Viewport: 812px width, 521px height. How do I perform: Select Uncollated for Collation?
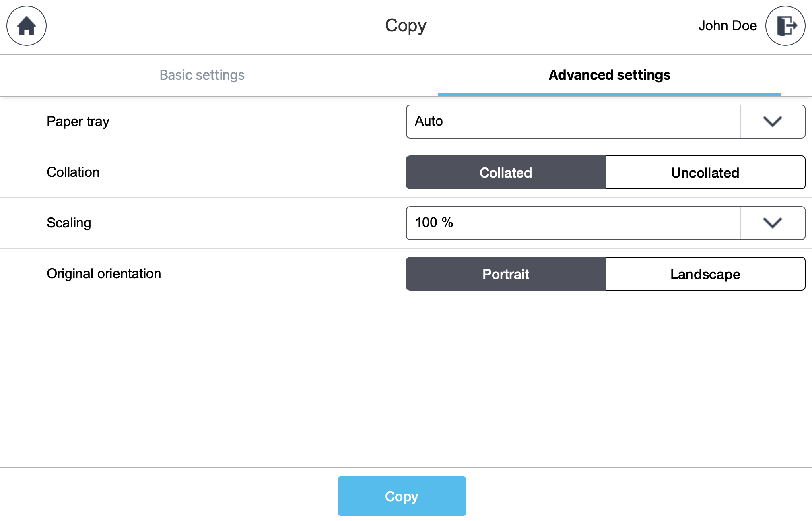pos(705,172)
